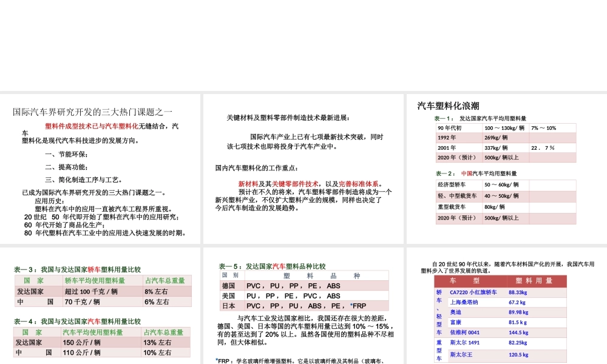This screenshot has height=364, width=607.
Task: Click cell 269kg/辆
Action: pos(506,138)
